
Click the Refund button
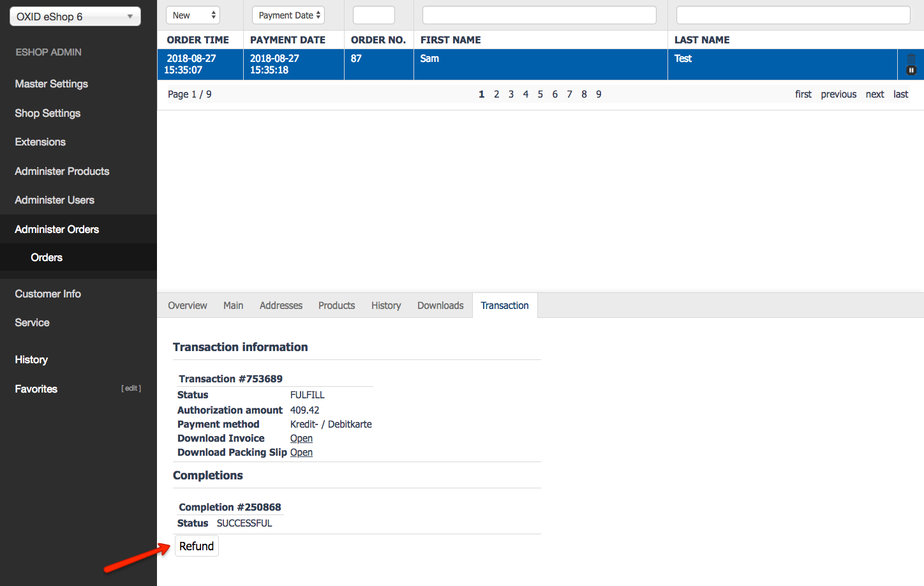(x=197, y=546)
